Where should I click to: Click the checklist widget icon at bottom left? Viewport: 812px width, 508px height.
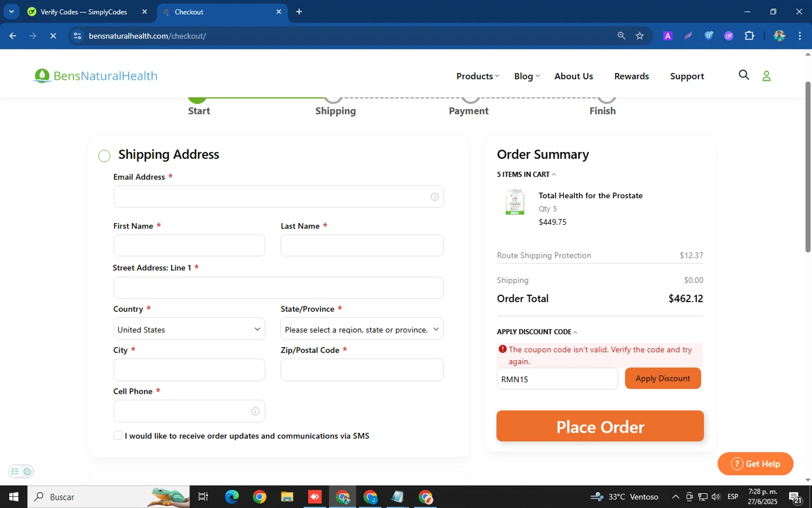pos(15,471)
